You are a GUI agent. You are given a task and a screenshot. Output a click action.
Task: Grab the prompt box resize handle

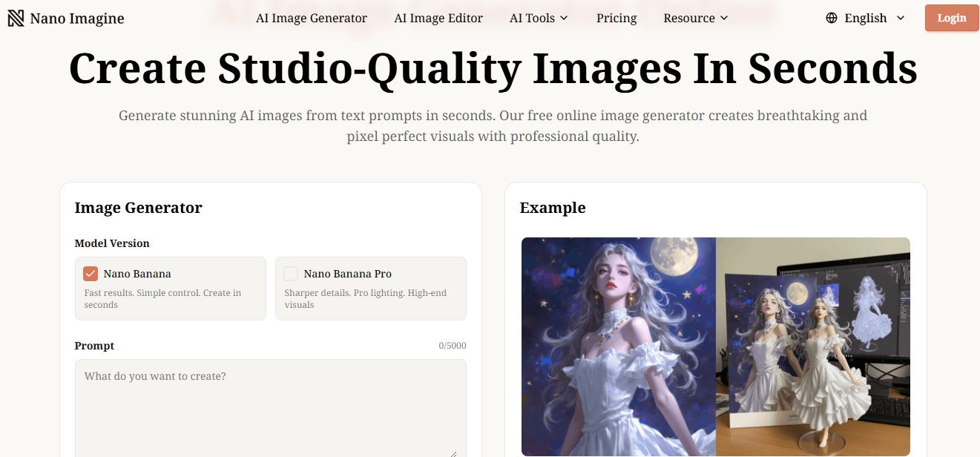[x=453, y=453]
